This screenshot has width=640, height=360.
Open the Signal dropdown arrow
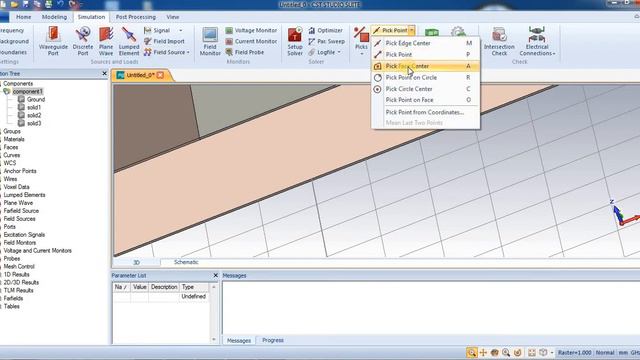[x=181, y=30]
